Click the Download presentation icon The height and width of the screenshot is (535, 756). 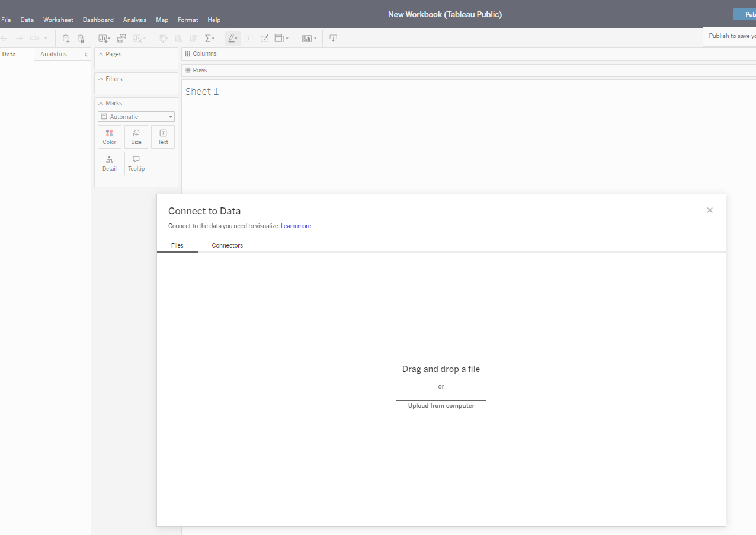coord(333,39)
